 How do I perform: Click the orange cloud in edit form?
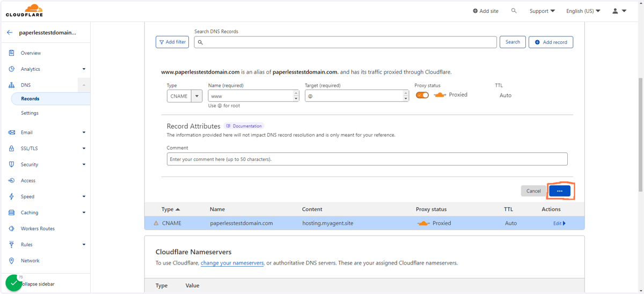point(440,95)
